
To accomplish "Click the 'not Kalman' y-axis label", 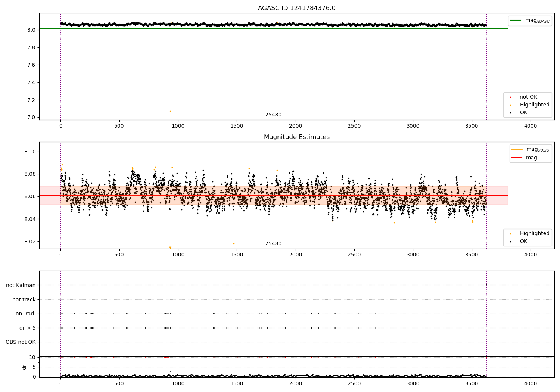I will pyautogui.click(x=21, y=286).
